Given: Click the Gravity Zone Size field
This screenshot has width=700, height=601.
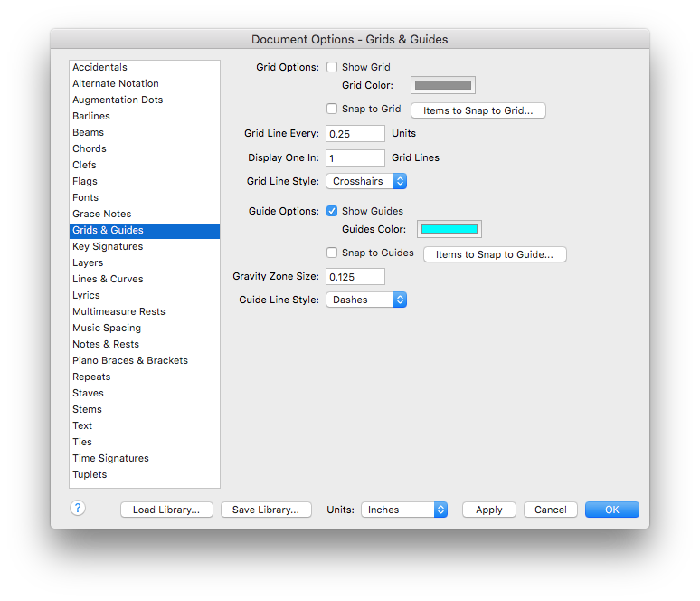Looking at the screenshot, I should click(x=355, y=277).
